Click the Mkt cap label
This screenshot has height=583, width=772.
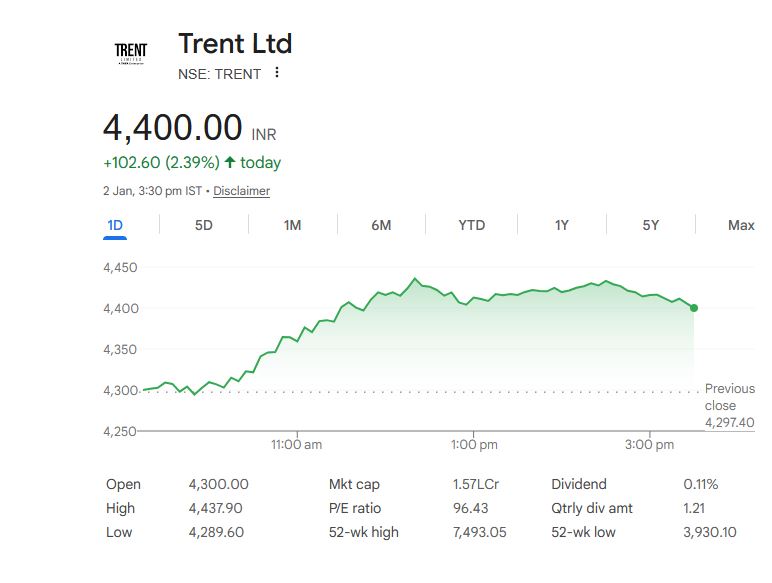[353, 484]
